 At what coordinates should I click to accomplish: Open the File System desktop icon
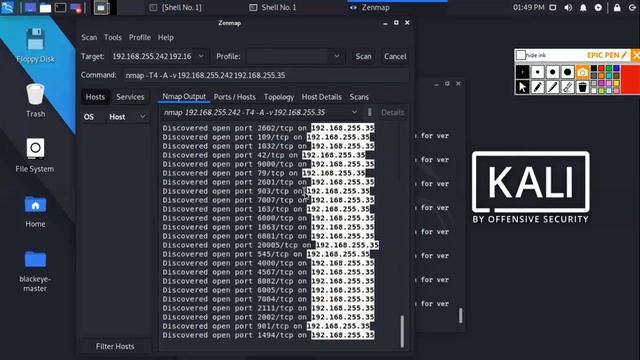(x=35, y=155)
